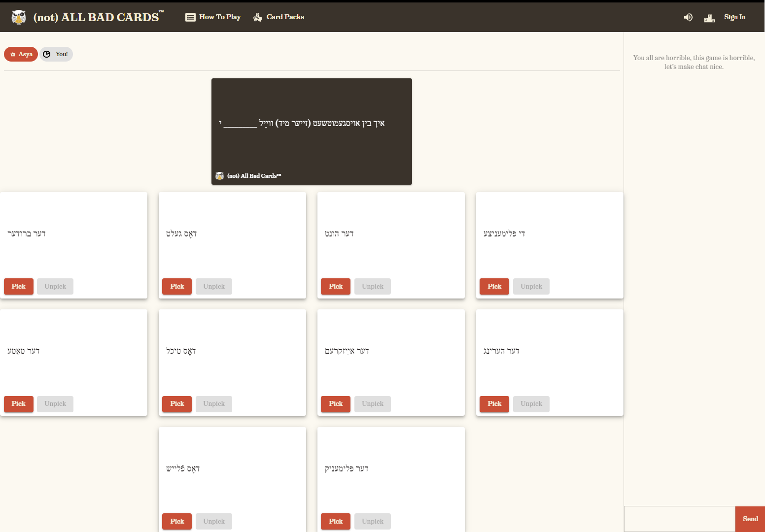Send the chat message
765x532 pixels.
tap(750, 519)
